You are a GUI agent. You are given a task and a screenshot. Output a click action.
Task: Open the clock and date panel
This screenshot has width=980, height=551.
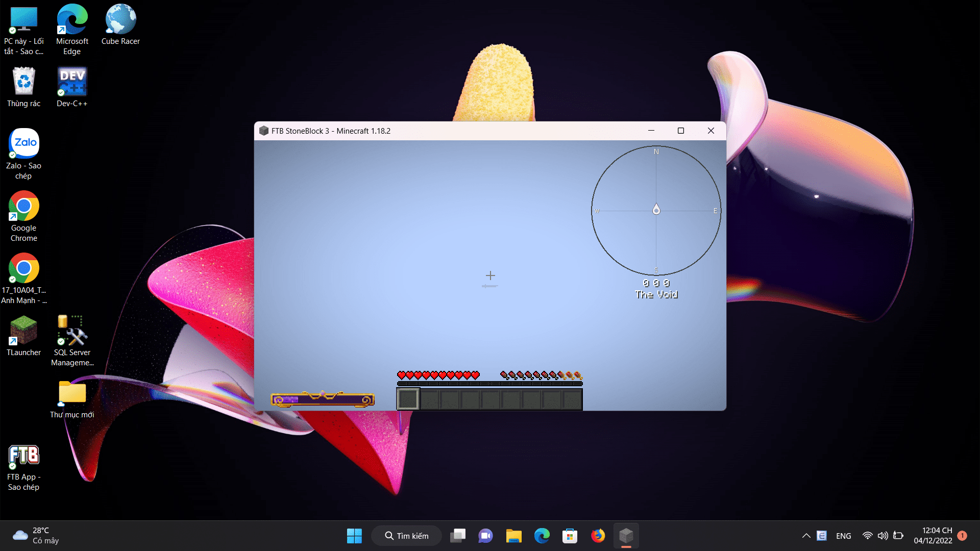pos(933,536)
